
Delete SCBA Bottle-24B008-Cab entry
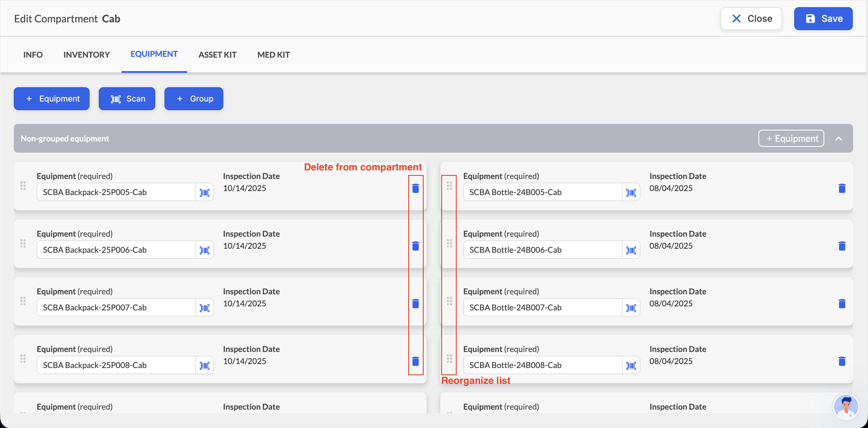(842, 361)
